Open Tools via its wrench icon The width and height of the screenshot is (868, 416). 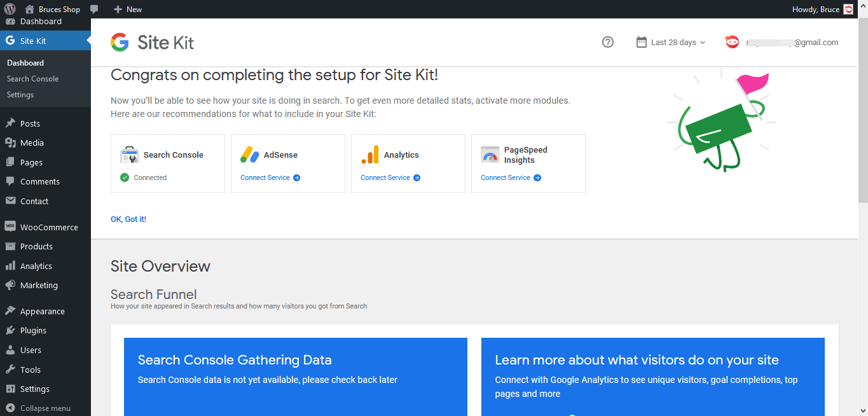pos(10,370)
